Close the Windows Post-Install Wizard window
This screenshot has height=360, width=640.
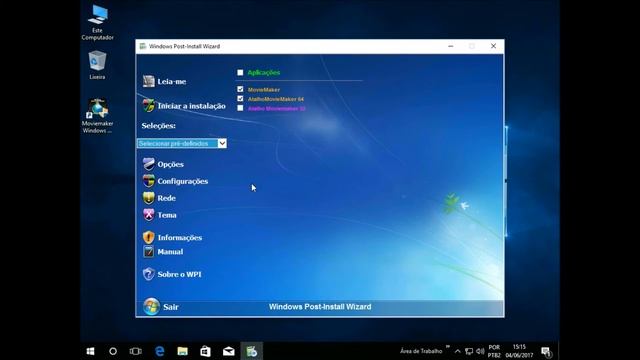(x=493, y=46)
